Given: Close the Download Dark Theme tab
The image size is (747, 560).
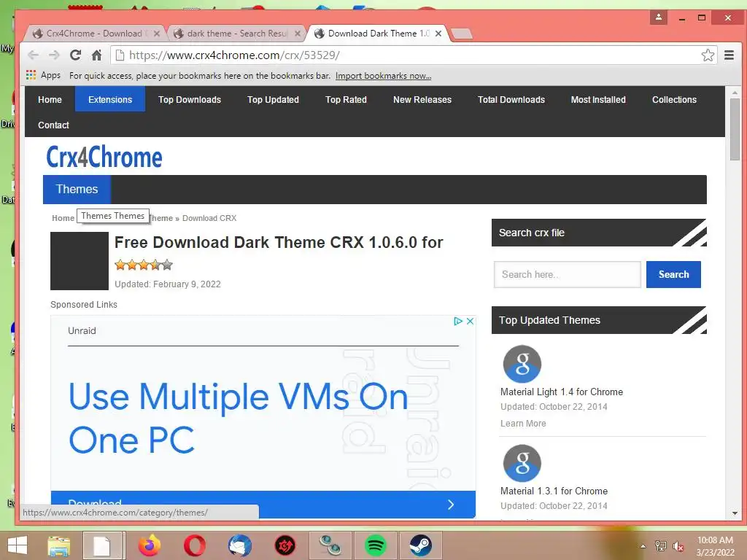Looking at the screenshot, I should tap(438, 34).
